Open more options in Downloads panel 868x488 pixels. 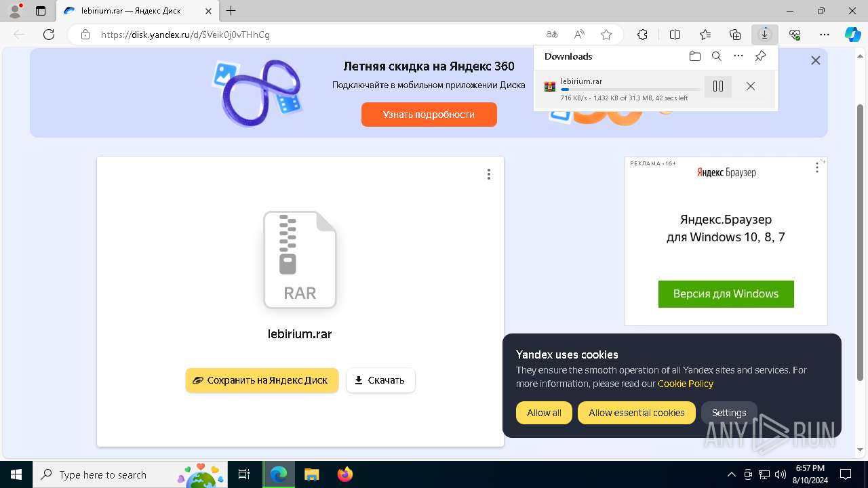click(x=738, y=56)
